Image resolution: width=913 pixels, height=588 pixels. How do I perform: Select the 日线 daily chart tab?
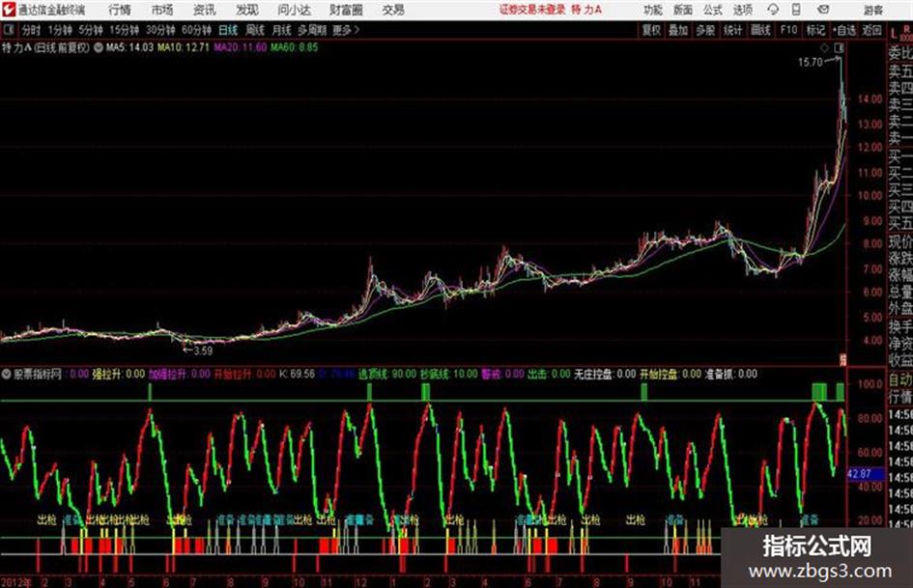(228, 30)
